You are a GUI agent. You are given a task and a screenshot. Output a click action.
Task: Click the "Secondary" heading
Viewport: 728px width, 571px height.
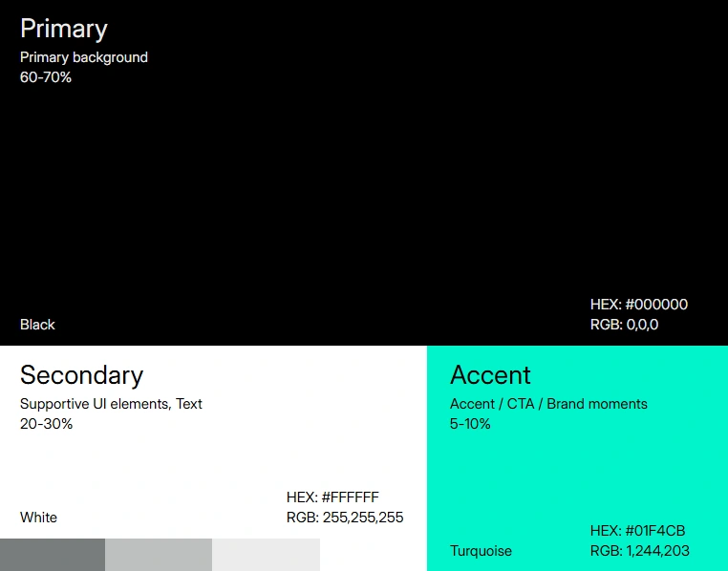81,374
